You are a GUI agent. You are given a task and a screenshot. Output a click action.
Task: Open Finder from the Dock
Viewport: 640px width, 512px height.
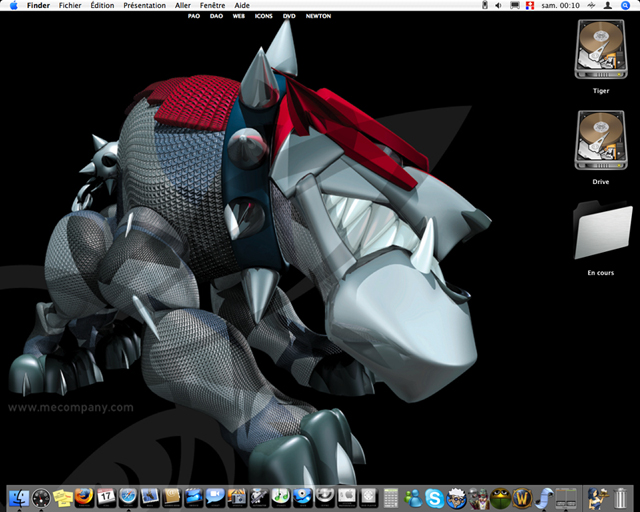tap(19, 498)
